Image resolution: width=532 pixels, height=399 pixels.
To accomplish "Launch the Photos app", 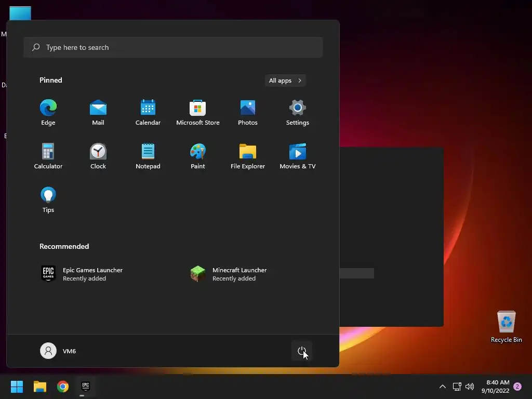I will [248, 113].
